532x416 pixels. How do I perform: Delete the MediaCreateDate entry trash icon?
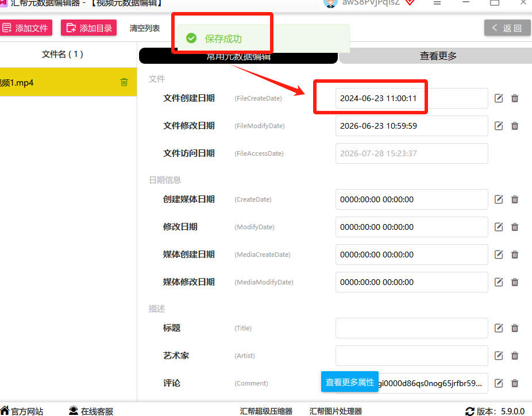point(515,255)
